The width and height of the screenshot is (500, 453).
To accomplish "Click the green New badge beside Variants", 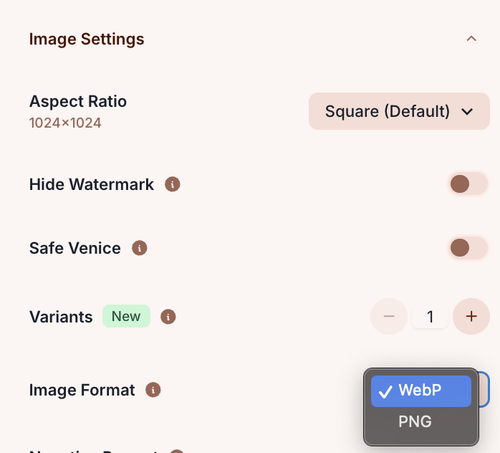I will point(126,316).
